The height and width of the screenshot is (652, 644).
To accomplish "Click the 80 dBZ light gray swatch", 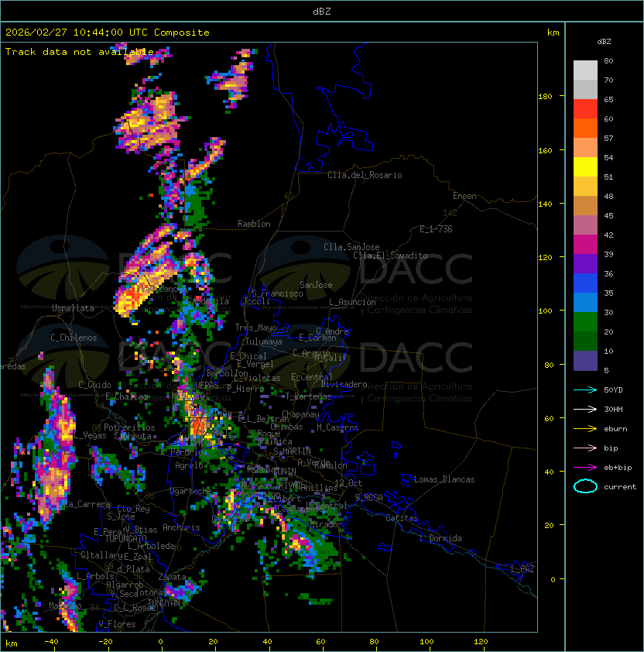I will point(585,70).
